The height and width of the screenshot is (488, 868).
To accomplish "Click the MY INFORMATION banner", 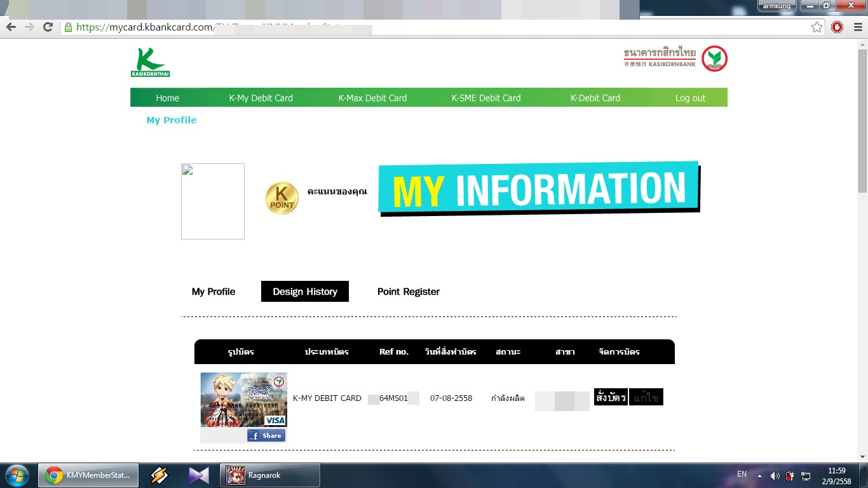I will pos(539,187).
